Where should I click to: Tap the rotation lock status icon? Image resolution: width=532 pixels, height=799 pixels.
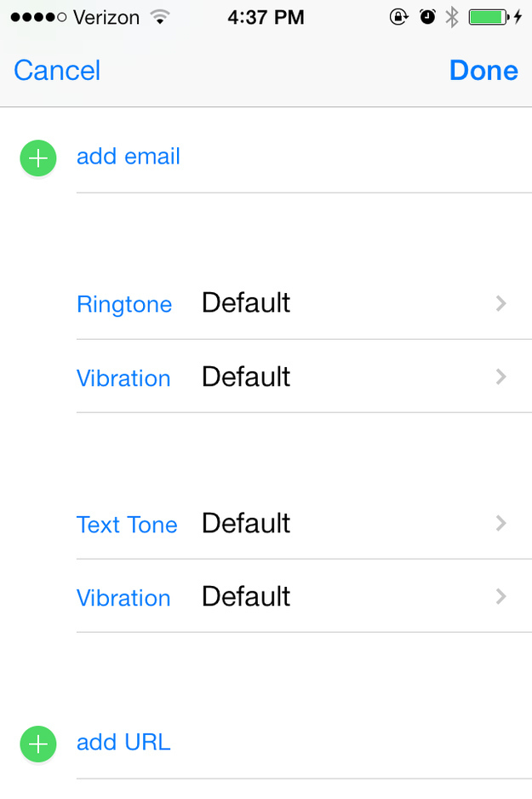[x=399, y=17]
